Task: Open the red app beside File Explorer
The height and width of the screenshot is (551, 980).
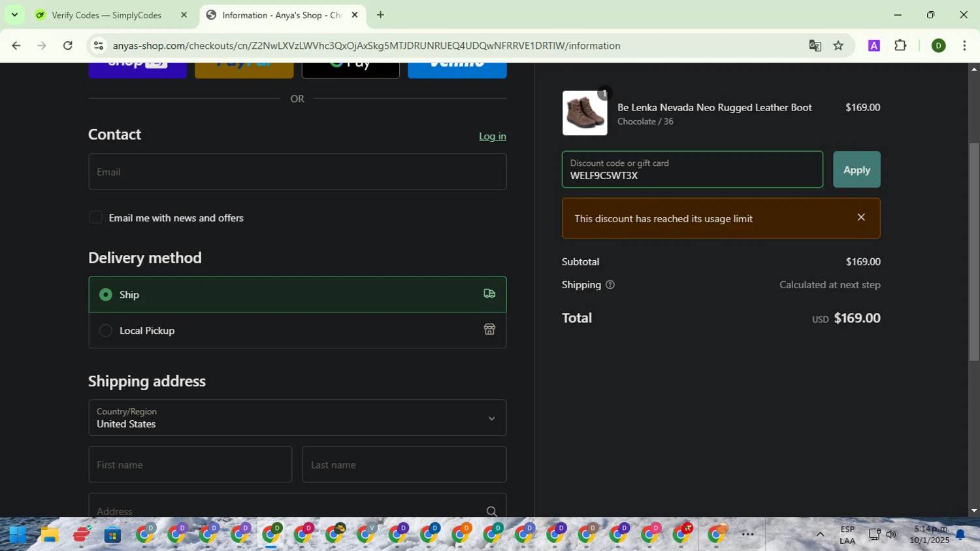Action: [x=82, y=535]
